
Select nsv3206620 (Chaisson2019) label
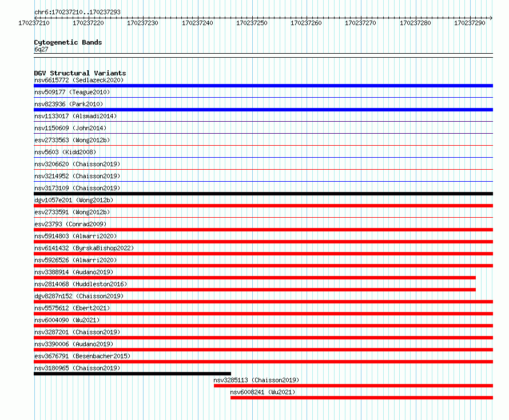click(x=77, y=164)
